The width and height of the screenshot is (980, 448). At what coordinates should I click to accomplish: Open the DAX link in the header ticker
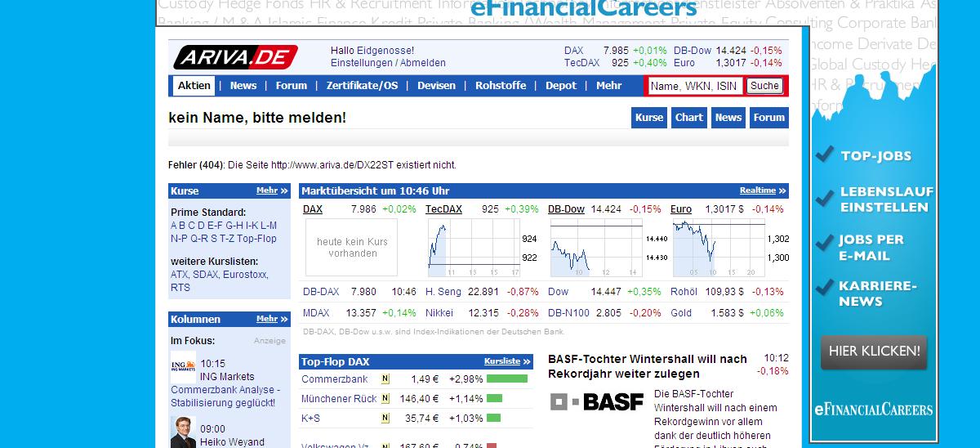coord(574,51)
